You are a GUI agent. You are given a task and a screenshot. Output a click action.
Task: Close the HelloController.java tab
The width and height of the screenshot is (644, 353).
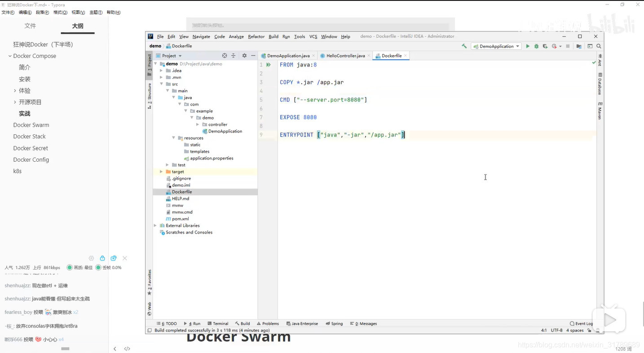click(x=369, y=56)
